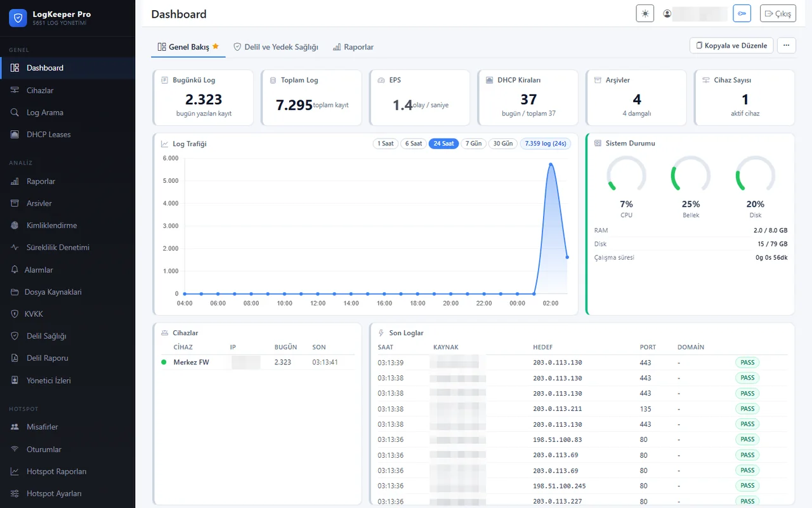Click the Son Loglar port 135 cell
This screenshot has height=508, width=812.
646,409
